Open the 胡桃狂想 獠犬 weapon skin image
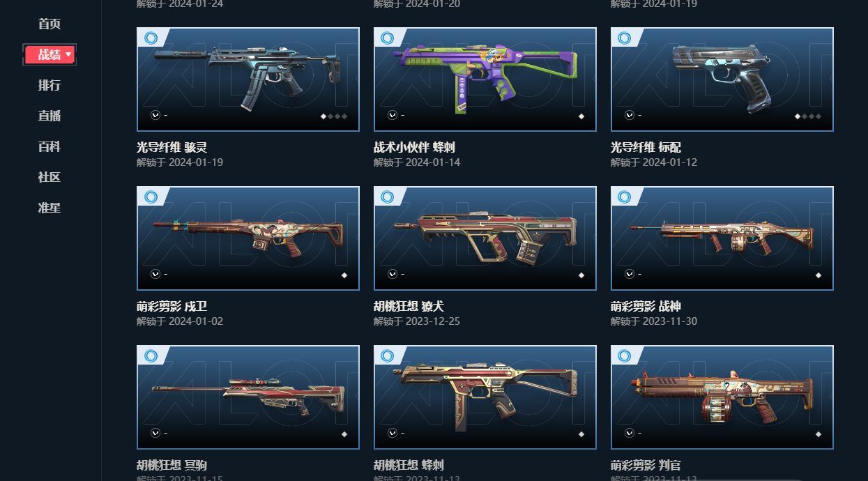Image resolution: width=868 pixels, height=481 pixels. pyautogui.click(x=485, y=238)
